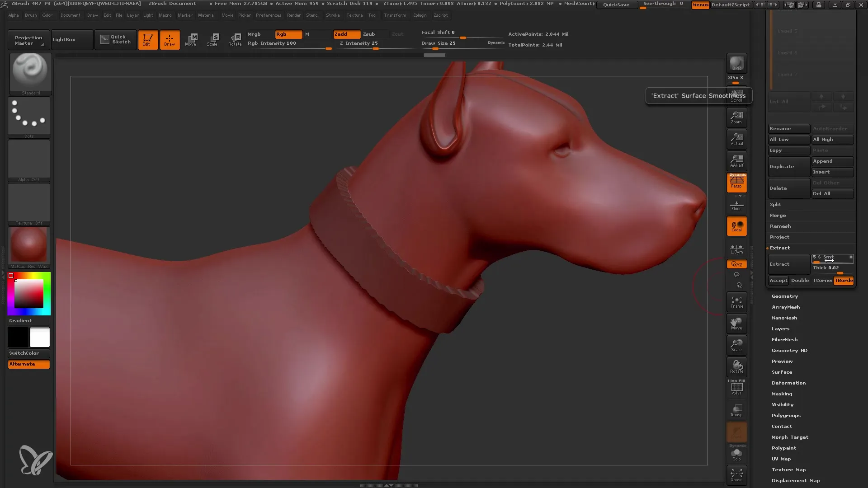This screenshot has height=488, width=868.
Task: Toggle the TBorder extract border option
Action: [x=845, y=280]
